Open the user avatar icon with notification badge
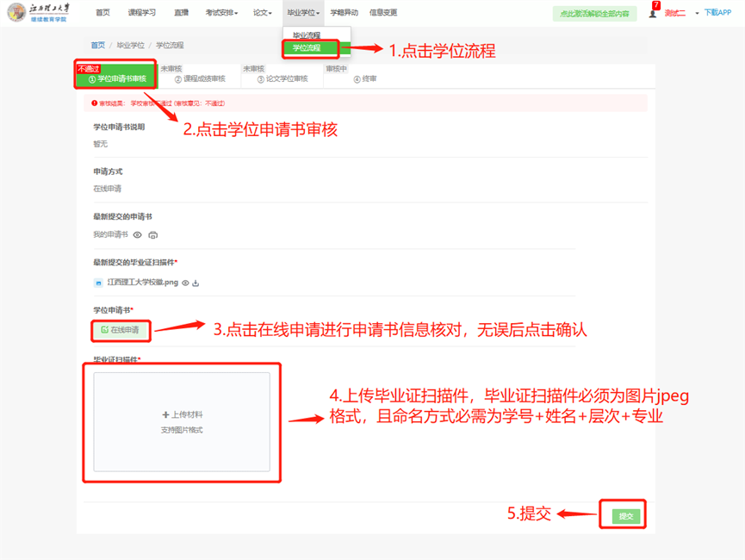 652,14
